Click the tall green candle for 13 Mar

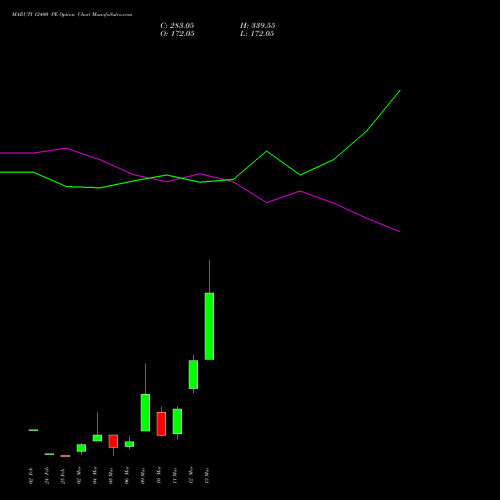point(209,326)
